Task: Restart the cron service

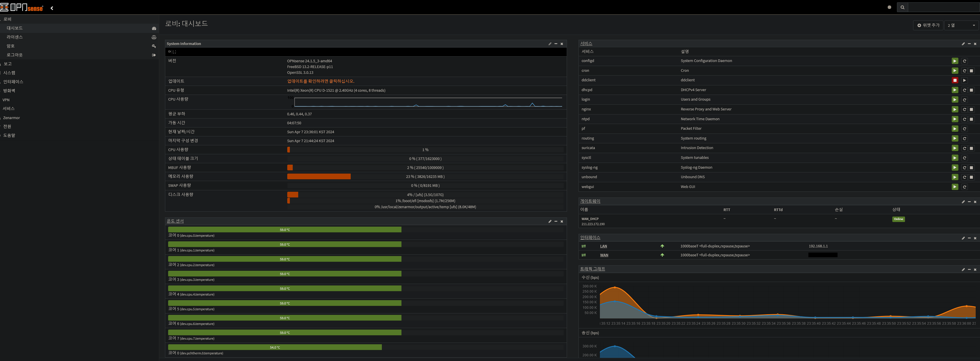Action: (x=964, y=71)
